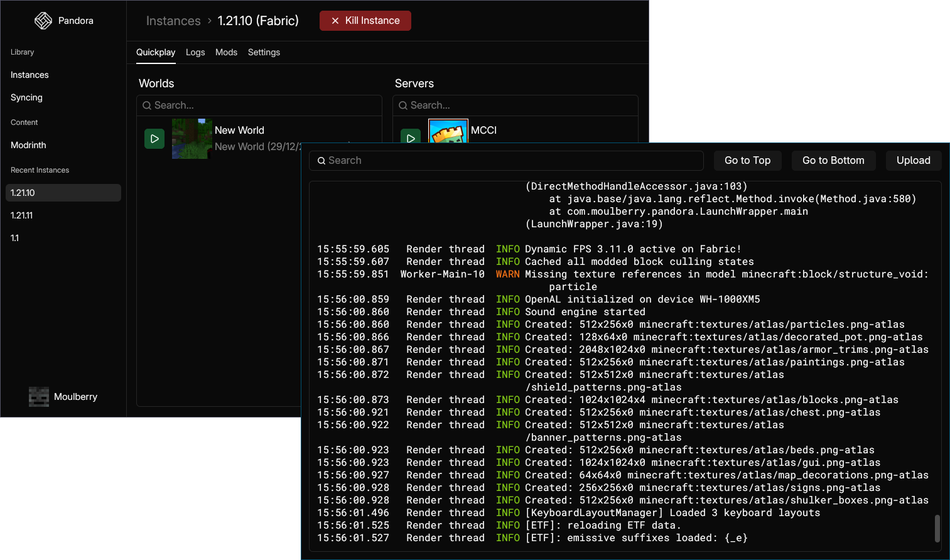Open the Settings tab
Viewport: 950px width, 560px height.
click(264, 52)
